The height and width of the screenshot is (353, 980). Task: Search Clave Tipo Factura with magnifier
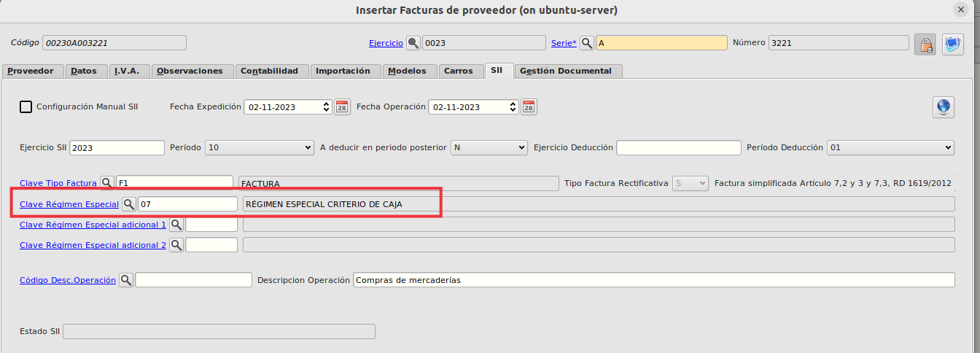click(106, 183)
